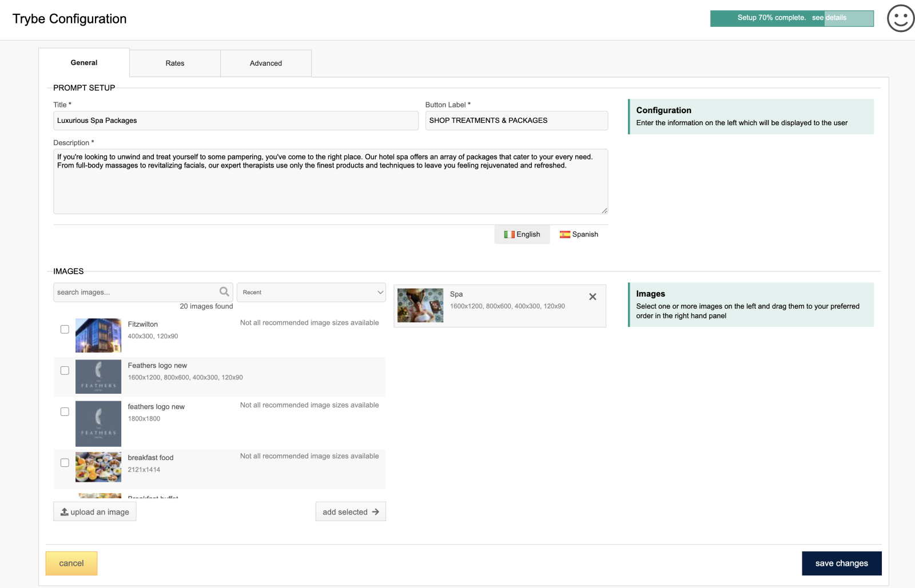This screenshot has height=588, width=915.
Task: Click the Setup 70% complete progress bar
Action: (792, 18)
